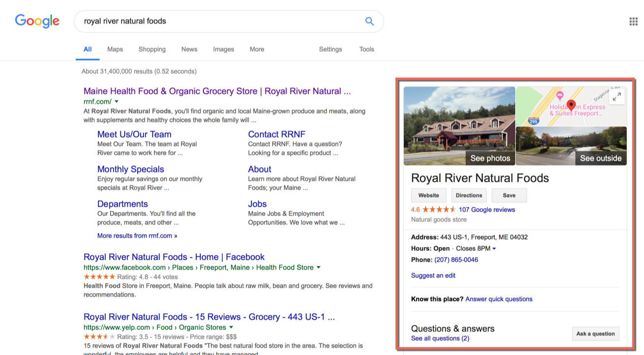
Task: Open the Google apps grid icon
Action: pyautogui.click(x=634, y=21)
